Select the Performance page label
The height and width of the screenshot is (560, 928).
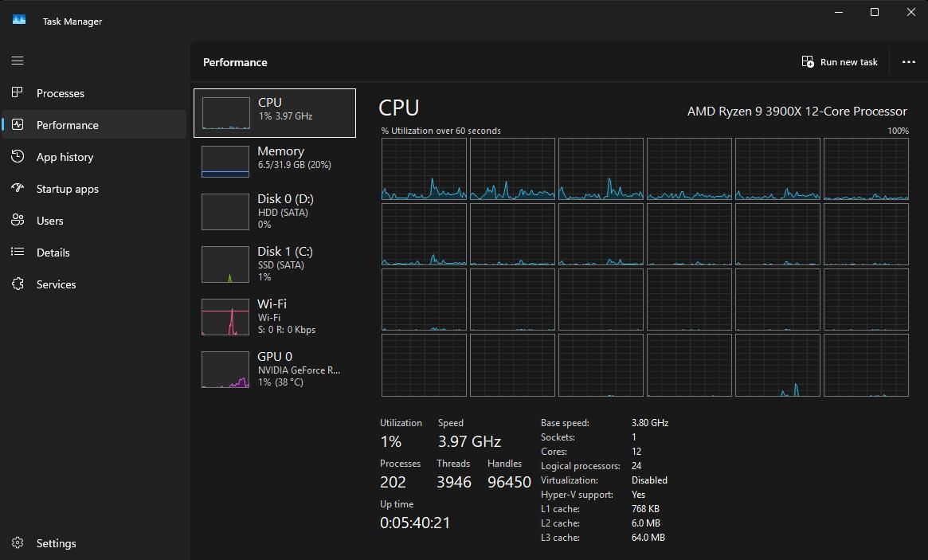(x=68, y=125)
